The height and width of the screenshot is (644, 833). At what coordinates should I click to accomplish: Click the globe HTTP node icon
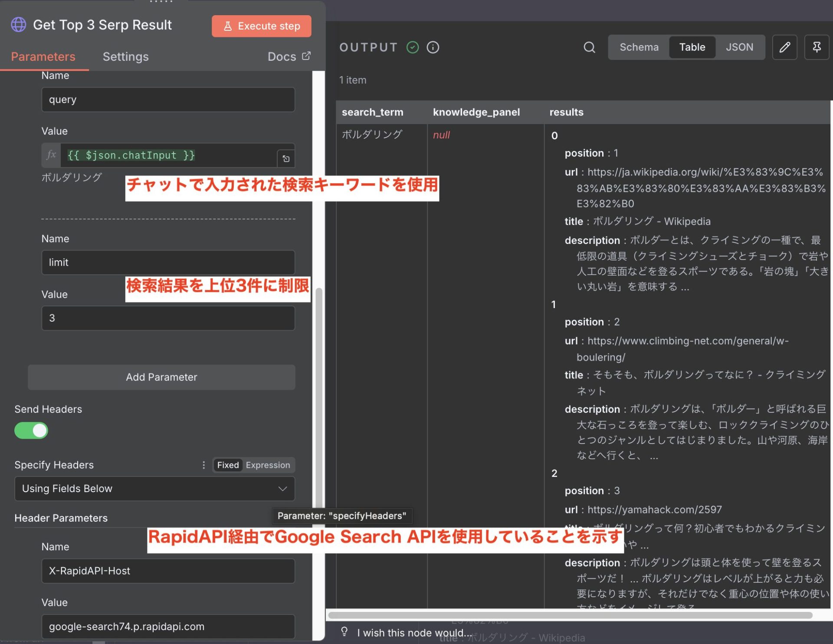[x=18, y=25]
